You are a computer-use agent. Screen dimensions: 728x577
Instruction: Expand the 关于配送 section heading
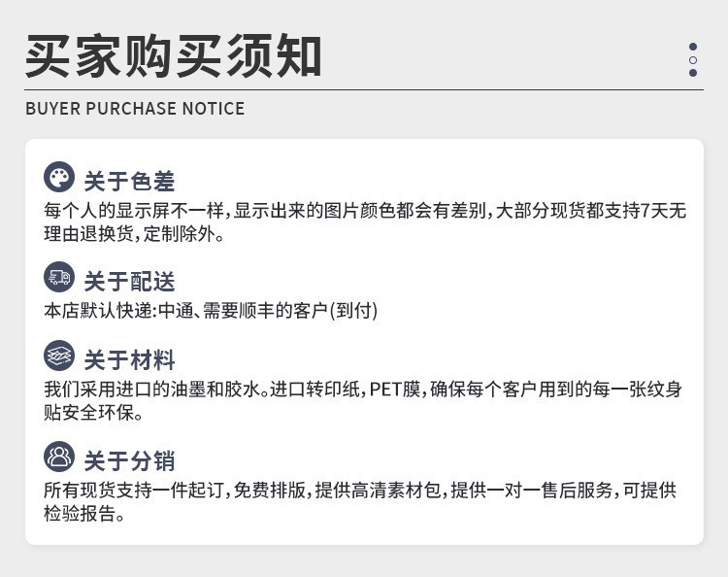click(x=129, y=282)
